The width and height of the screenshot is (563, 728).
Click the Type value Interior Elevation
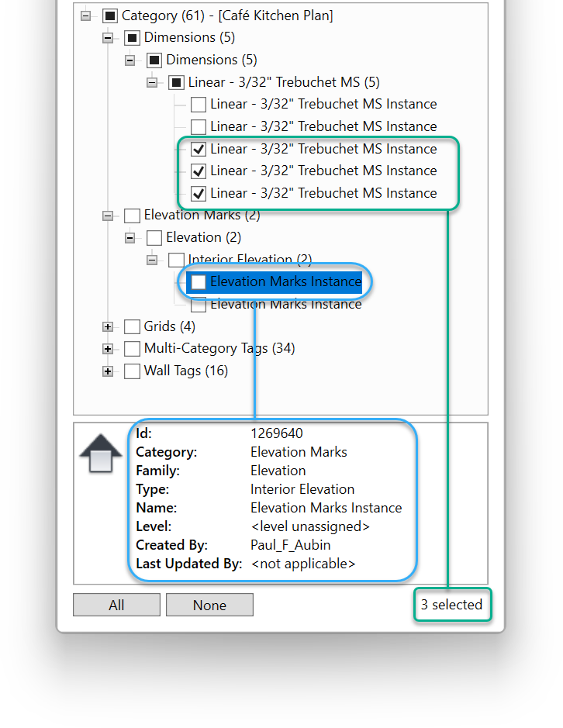(x=302, y=489)
